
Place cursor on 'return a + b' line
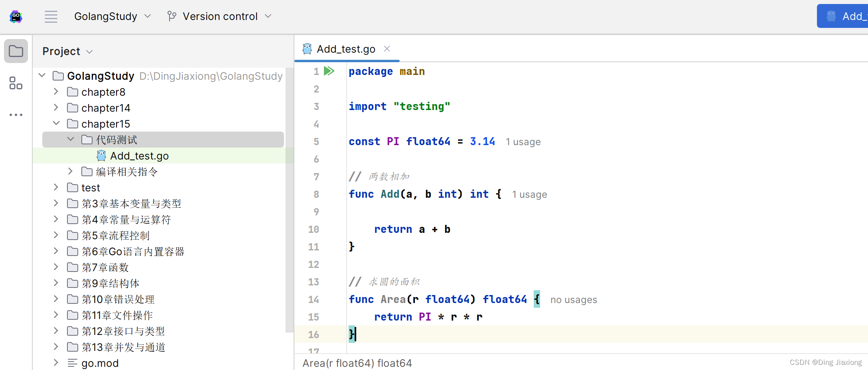tap(412, 229)
